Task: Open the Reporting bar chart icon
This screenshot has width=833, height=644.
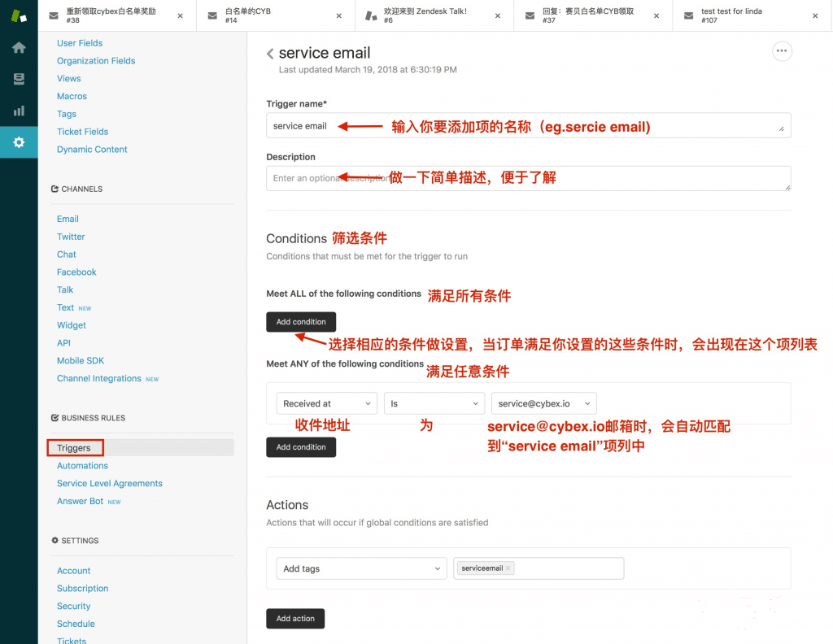Action: click(x=19, y=111)
